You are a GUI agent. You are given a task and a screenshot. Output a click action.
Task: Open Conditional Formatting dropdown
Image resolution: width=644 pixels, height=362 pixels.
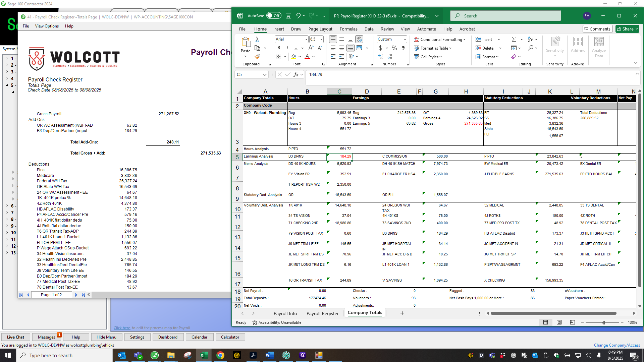(x=439, y=39)
